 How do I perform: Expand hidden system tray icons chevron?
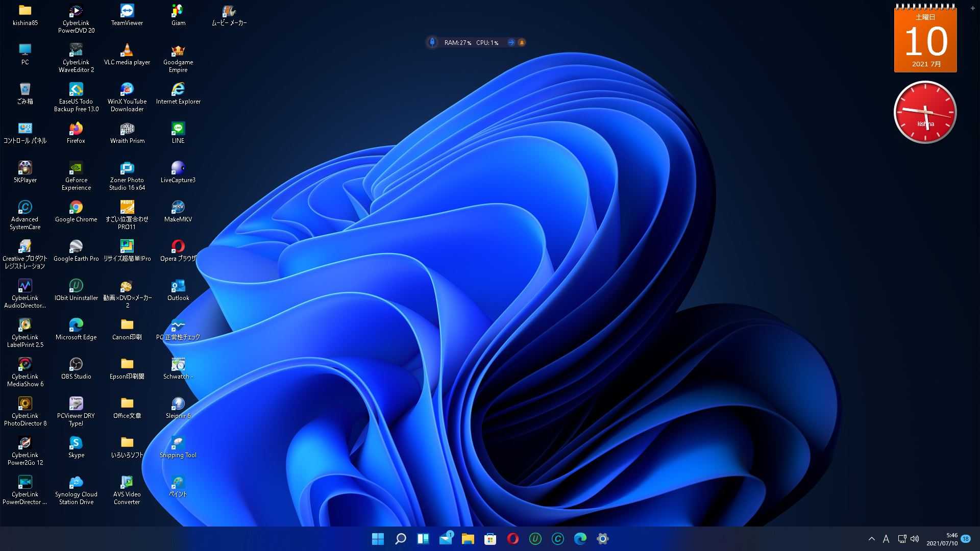tap(872, 539)
